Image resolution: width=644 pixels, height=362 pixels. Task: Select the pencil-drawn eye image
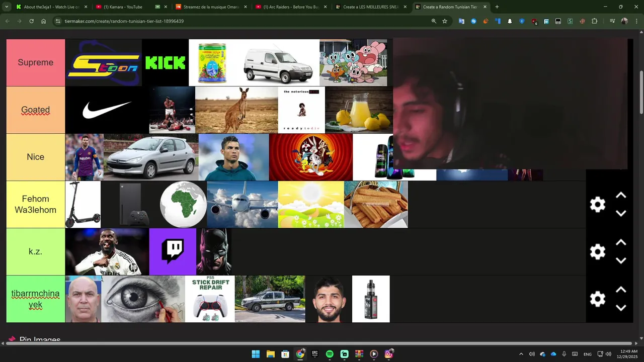[x=143, y=299]
